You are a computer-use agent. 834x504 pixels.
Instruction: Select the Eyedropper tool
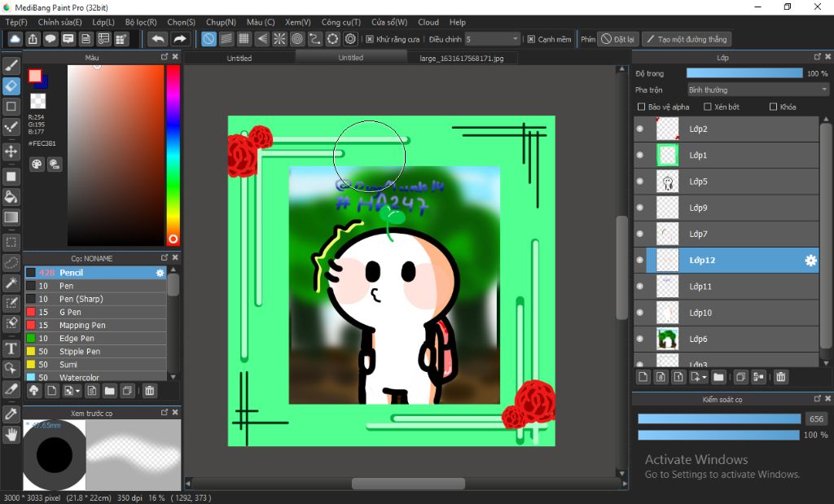pos(11,414)
